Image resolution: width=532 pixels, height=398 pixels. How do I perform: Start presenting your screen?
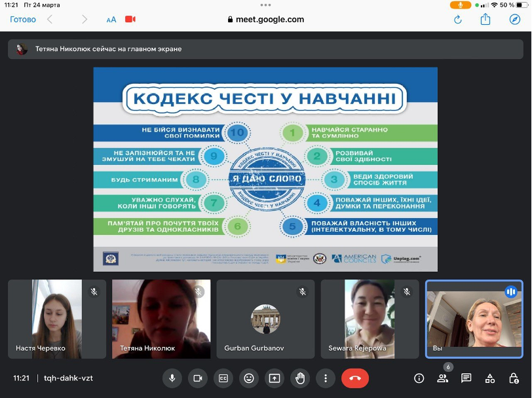click(x=275, y=378)
